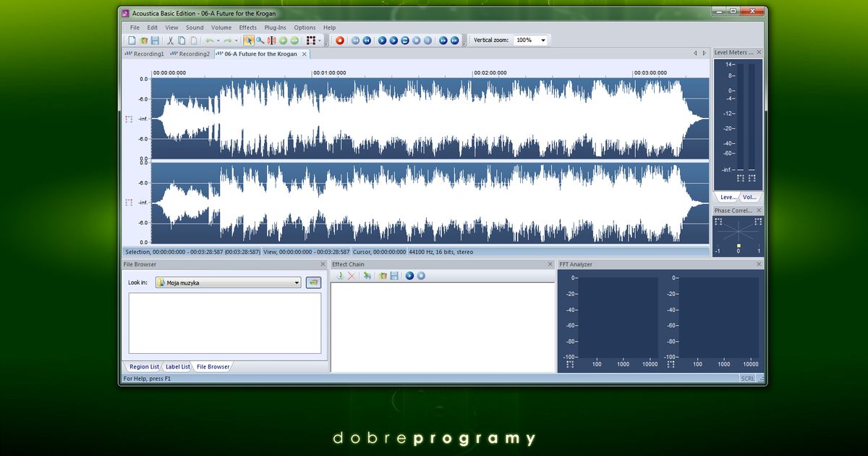
Task: Paste from clipboard using the Paste icon
Action: click(194, 41)
